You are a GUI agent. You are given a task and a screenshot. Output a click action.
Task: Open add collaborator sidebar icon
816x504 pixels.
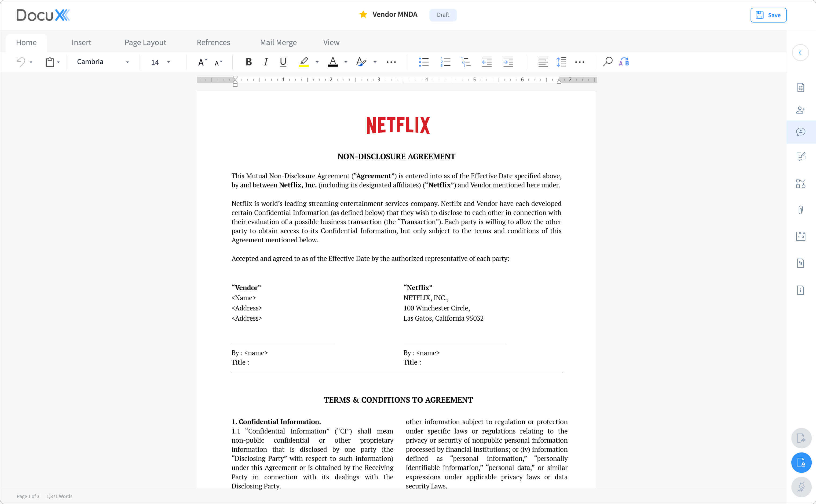(x=800, y=110)
